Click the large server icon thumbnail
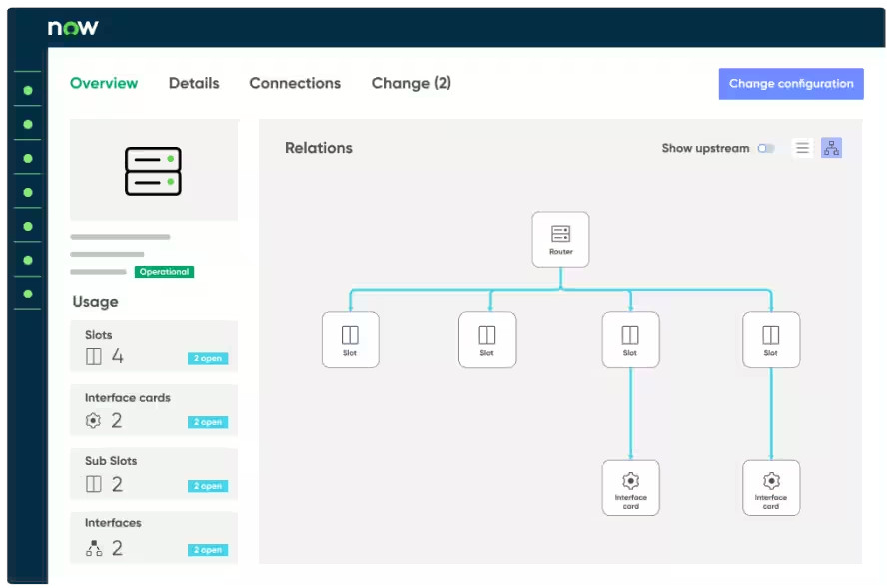Viewport: 895px width, 588px height. pyautogui.click(x=153, y=171)
